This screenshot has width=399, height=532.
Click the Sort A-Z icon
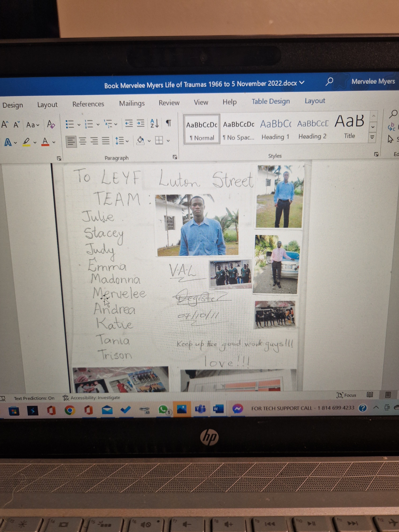pos(154,123)
